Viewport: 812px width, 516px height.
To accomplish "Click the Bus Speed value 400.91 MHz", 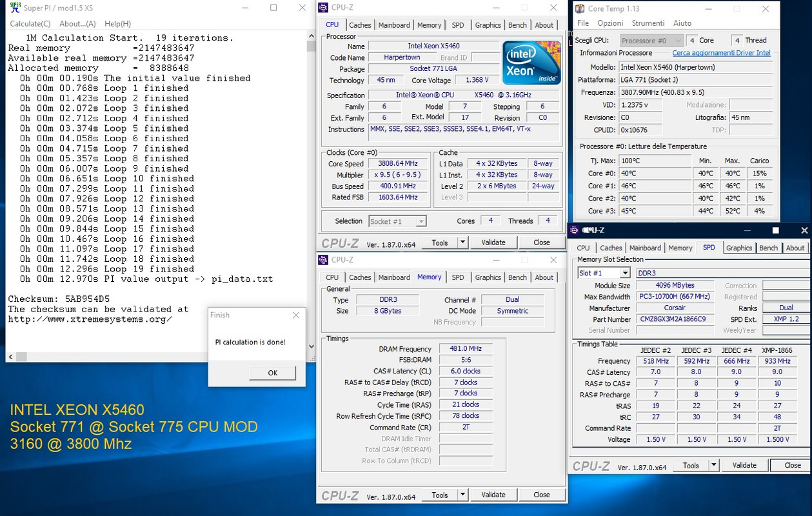I will point(398,186).
